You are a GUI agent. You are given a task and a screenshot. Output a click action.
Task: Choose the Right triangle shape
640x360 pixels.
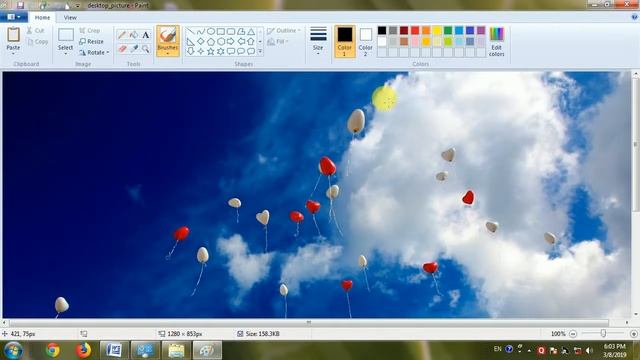click(191, 41)
